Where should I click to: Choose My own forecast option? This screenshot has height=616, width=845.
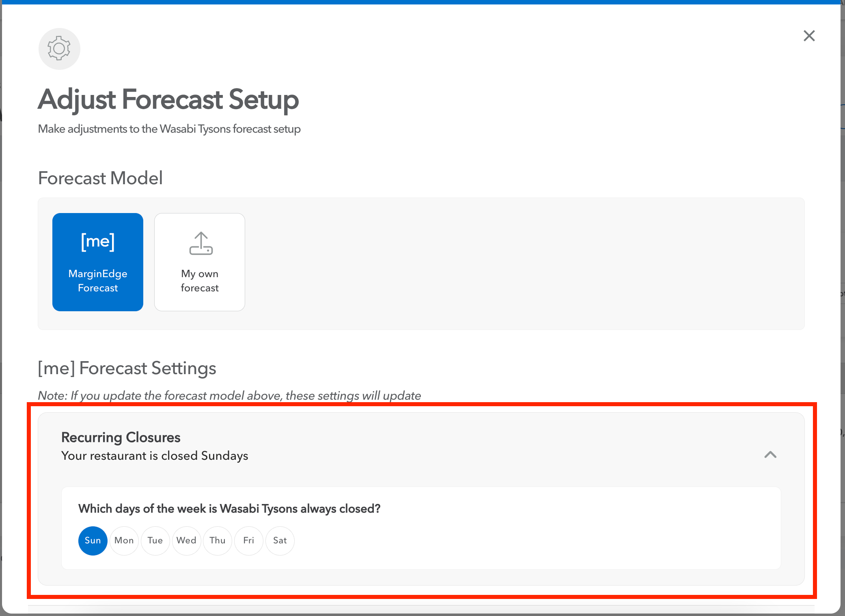[200, 262]
